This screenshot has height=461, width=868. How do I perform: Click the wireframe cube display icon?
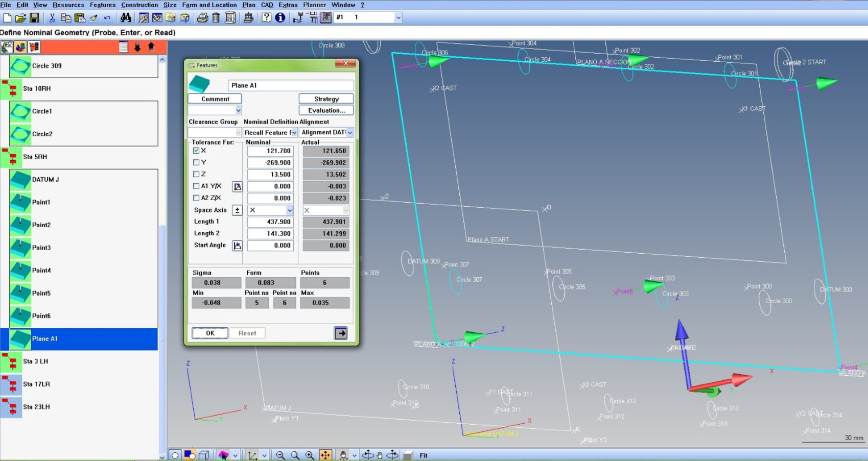(203, 454)
